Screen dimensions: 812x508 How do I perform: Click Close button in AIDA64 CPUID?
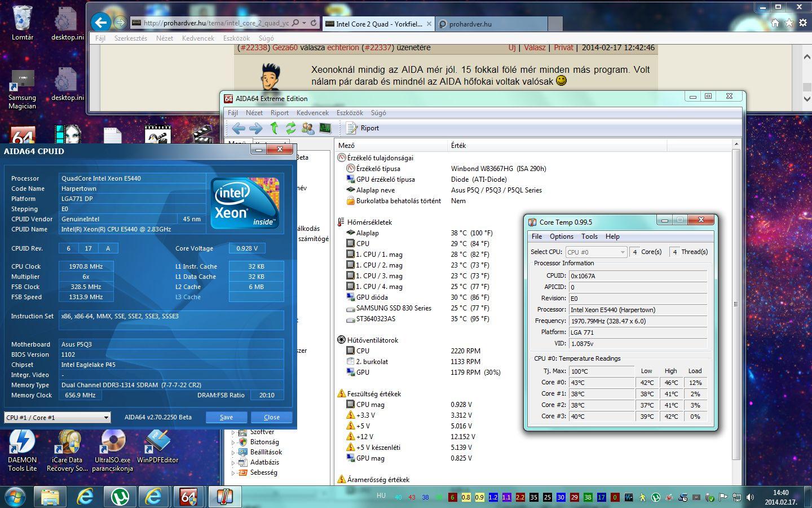pos(272,417)
